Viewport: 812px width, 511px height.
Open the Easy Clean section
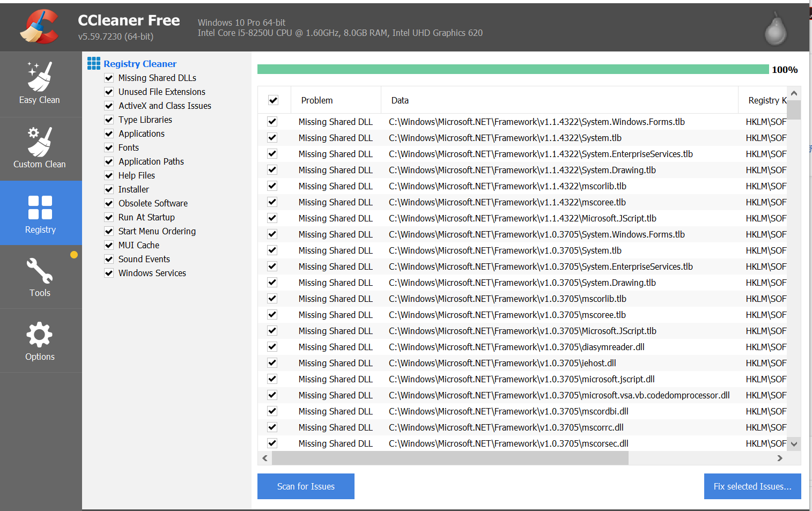click(x=40, y=84)
